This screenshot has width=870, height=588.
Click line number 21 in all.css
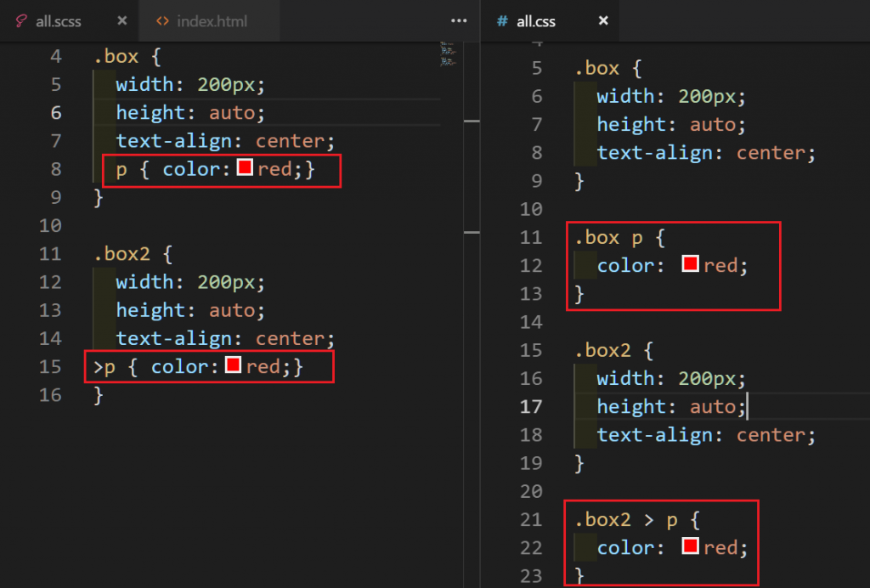pos(530,520)
